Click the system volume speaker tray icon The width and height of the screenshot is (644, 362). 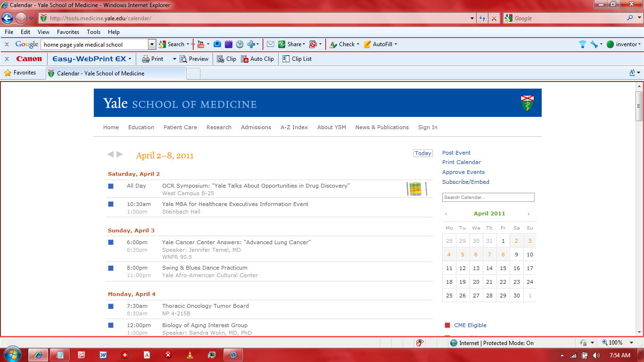pos(596,355)
